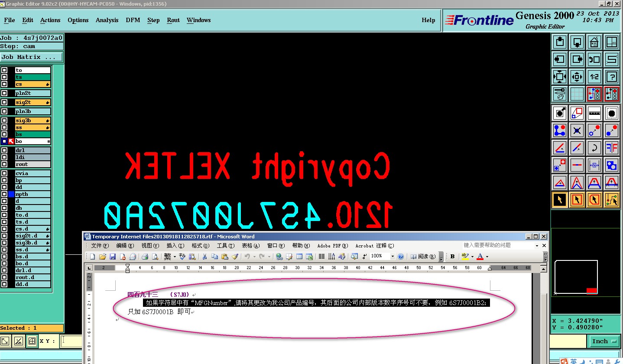
Task: Open the Help menu in Graphic Editor
Action: [x=428, y=20]
